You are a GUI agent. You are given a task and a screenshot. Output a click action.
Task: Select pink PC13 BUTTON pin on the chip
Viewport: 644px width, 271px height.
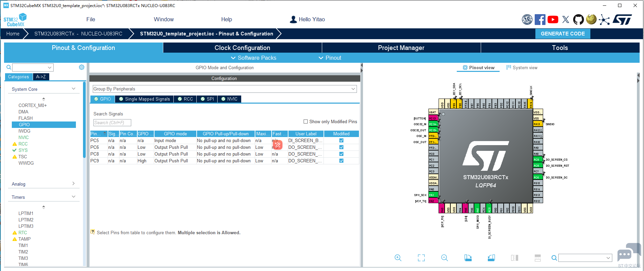tap(433, 118)
